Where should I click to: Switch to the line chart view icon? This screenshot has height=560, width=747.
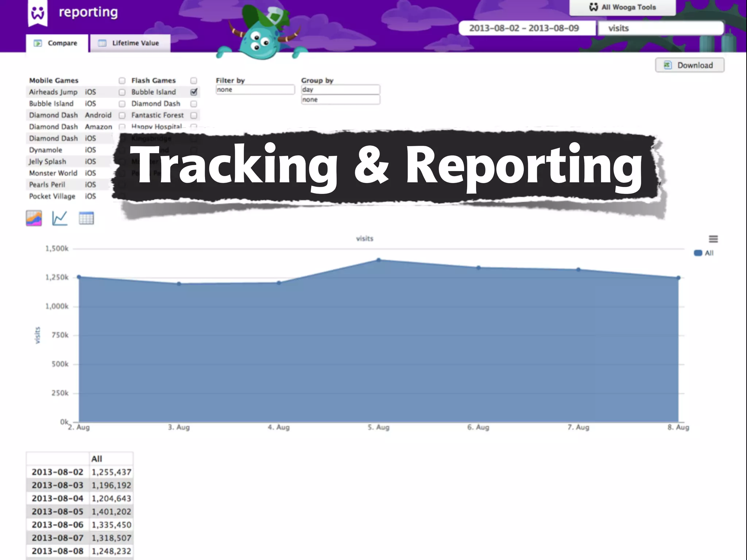click(60, 218)
